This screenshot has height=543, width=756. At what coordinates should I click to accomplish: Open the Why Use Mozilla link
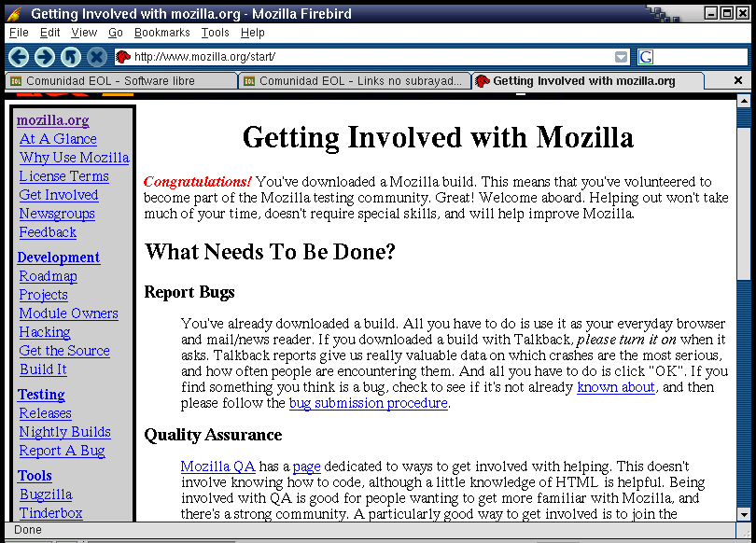click(x=75, y=158)
